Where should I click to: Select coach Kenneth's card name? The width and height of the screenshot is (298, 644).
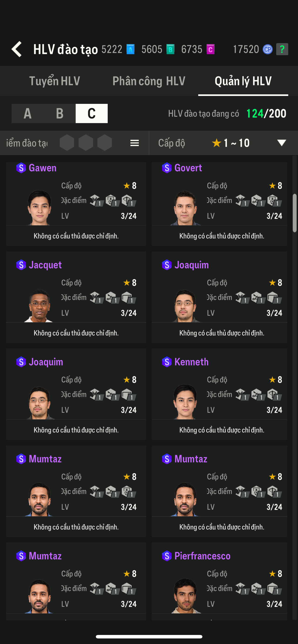[191, 362]
